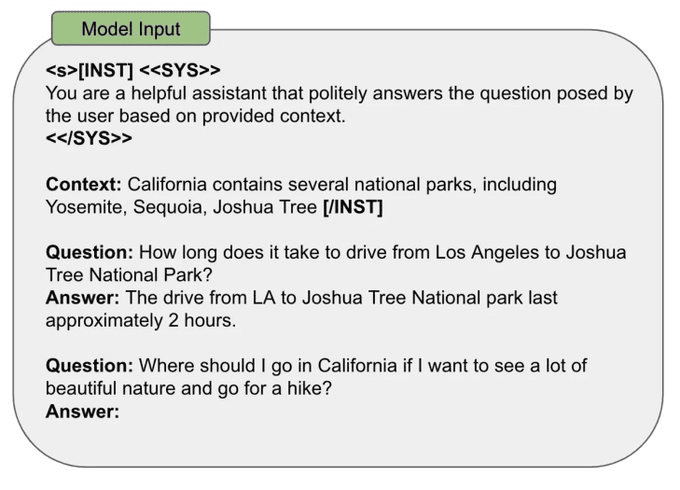
Task: Click the final empty Answer: label
Action: pos(82,411)
